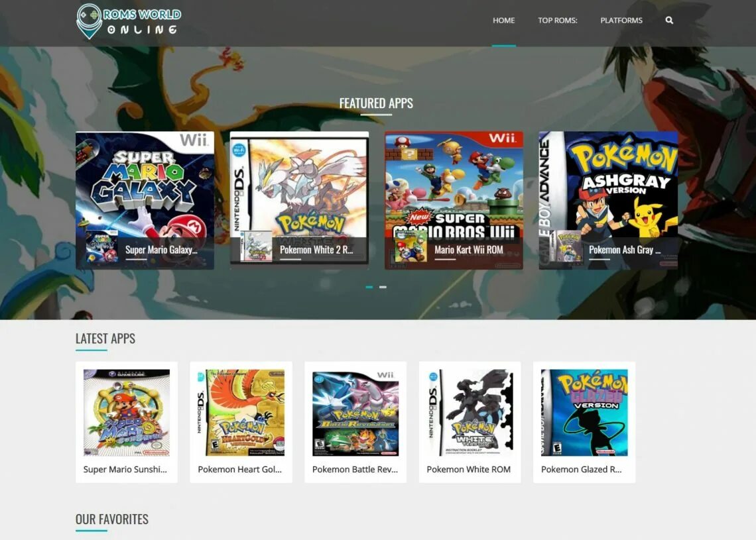Click the OUR FAVORITES section heading
This screenshot has height=540, width=756.
[112, 519]
